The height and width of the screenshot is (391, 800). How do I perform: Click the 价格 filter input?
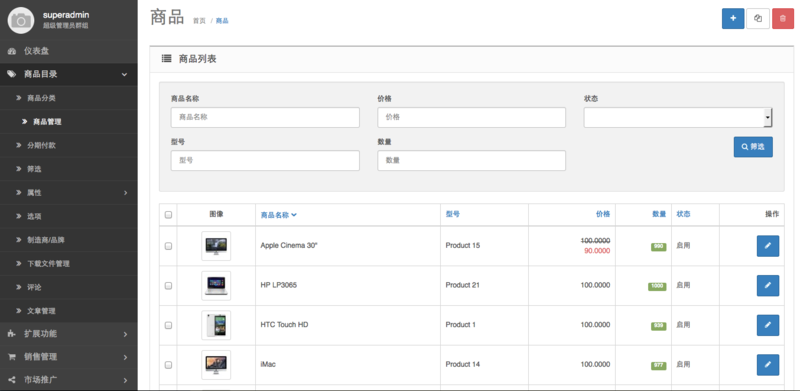click(x=471, y=117)
